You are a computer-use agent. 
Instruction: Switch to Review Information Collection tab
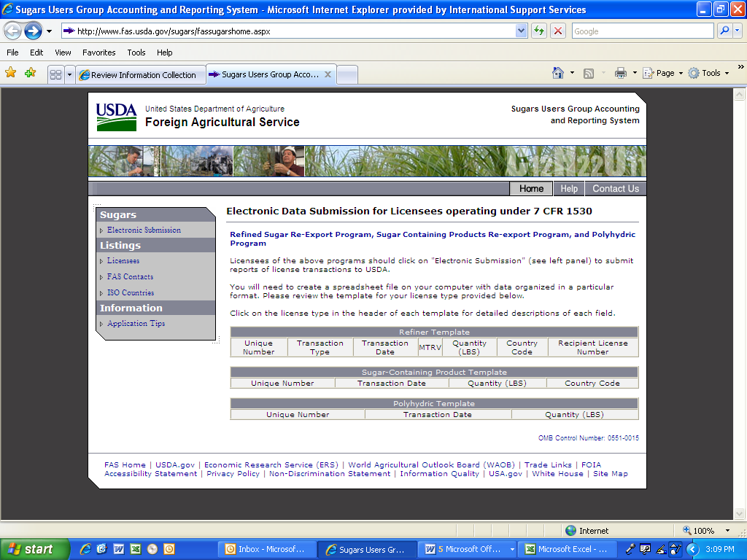tap(141, 75)
